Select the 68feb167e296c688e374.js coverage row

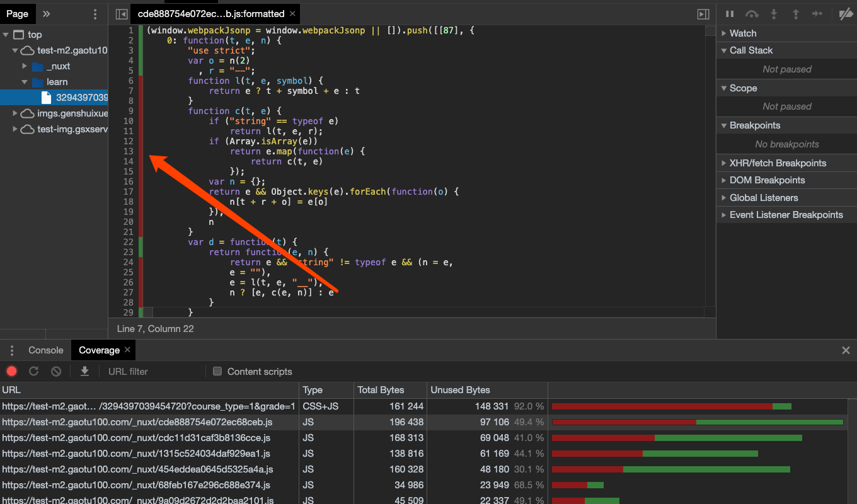click(x=424, y=485)
